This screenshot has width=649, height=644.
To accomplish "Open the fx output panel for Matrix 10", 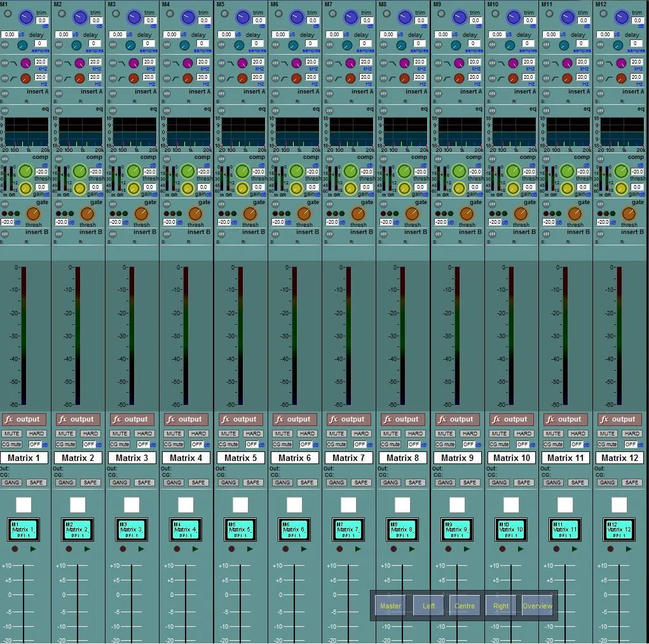I will (x=511, y=419).
